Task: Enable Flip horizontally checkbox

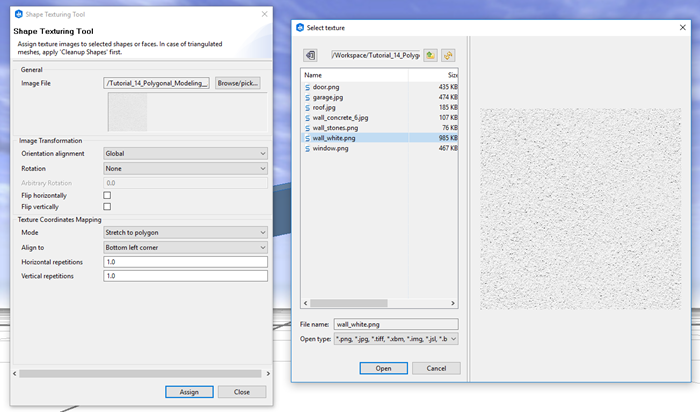Action: (x=107, y=195)
